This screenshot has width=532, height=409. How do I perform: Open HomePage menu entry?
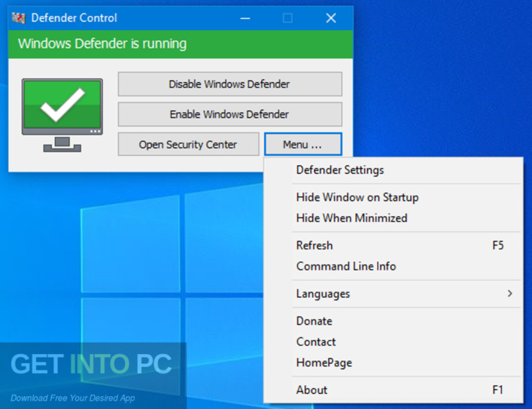click(394, 362)
